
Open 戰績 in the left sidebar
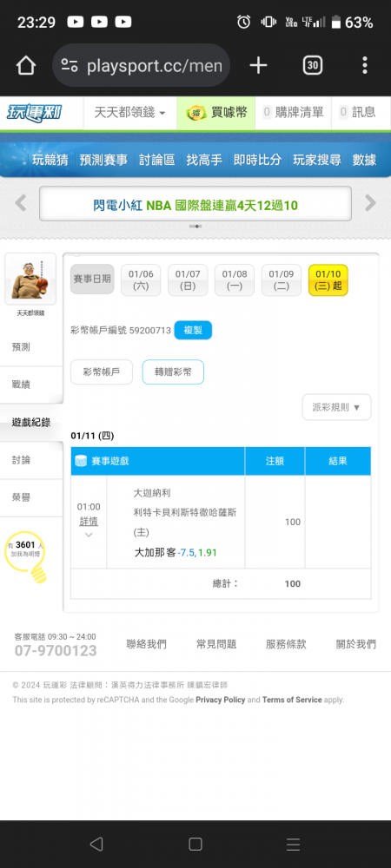31,385
